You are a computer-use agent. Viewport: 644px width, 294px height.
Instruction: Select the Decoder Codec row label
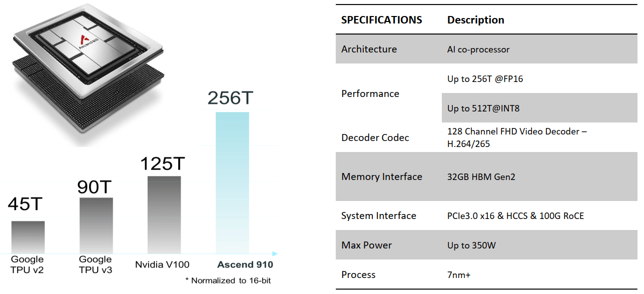(375, 137)
